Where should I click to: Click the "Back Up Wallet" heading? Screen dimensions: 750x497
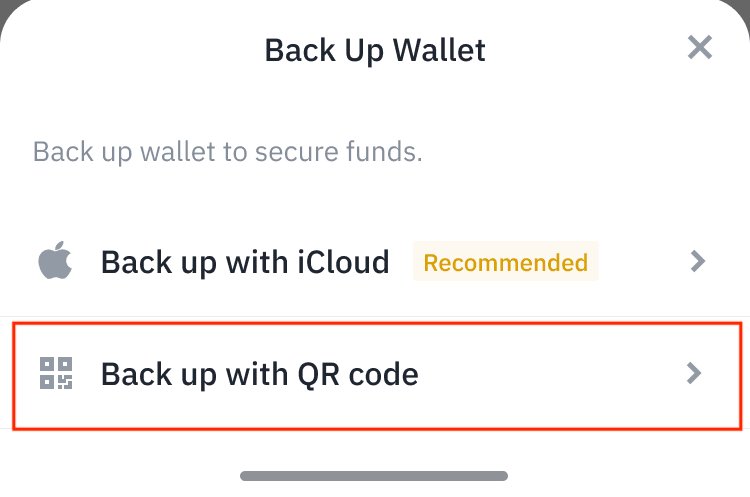coord(375,49)
